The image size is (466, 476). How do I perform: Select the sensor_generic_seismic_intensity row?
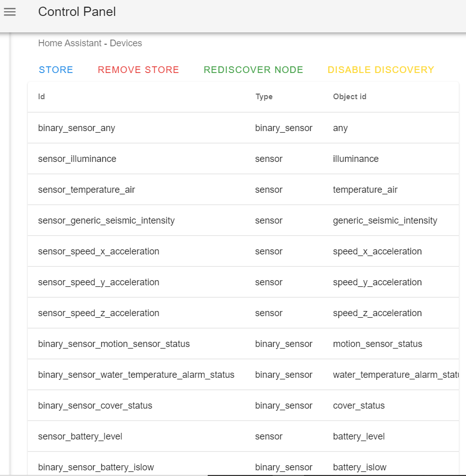coord(106,221)
